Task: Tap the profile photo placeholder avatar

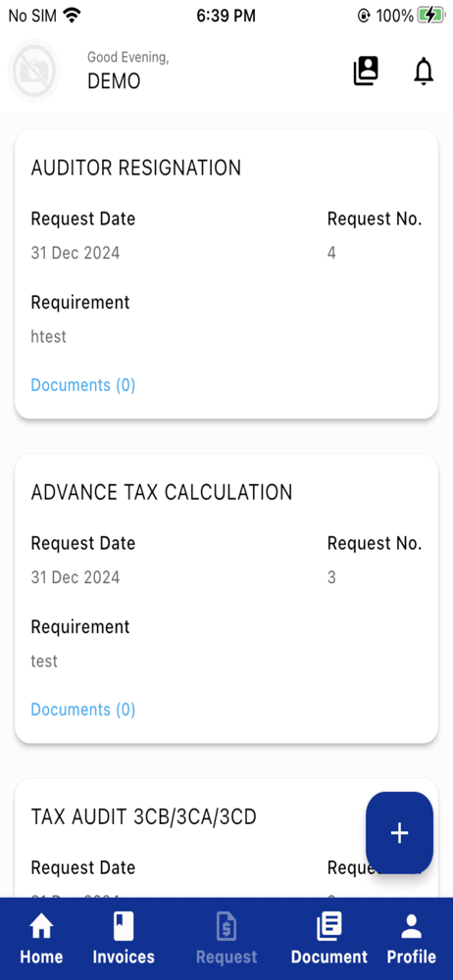Action: coord(34,71)
